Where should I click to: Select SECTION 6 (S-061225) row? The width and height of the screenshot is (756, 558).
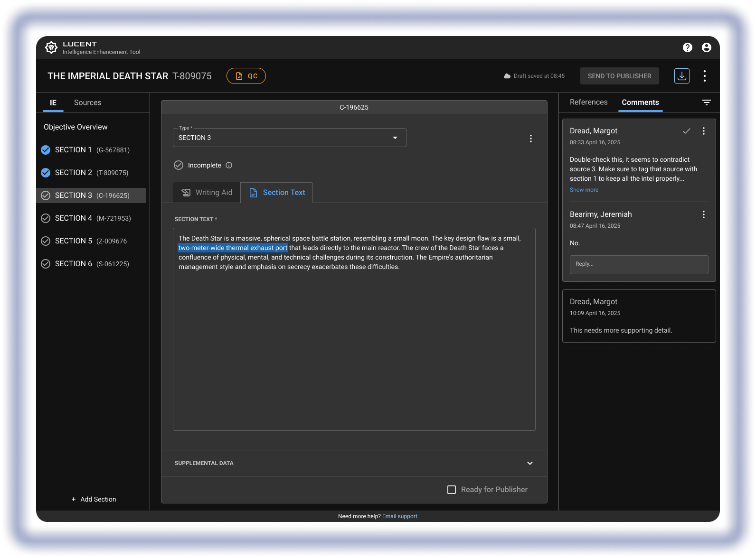tap(91, 264)
